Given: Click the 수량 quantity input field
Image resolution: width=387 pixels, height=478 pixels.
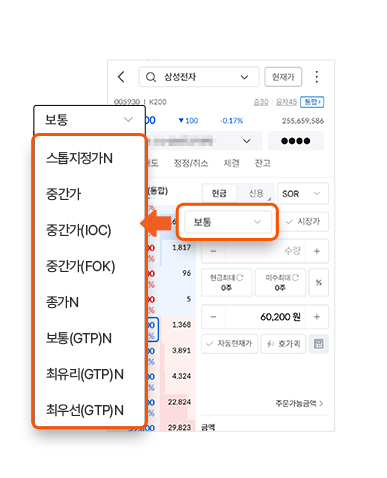Looking at the screenshot, I should (x=266, y=251).
